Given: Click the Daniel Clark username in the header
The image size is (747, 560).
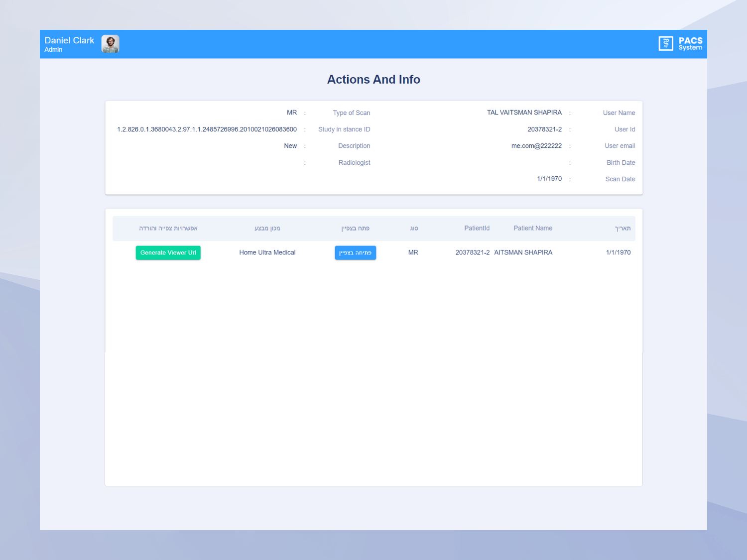Looking at the screenshot, I should point(69,40).
